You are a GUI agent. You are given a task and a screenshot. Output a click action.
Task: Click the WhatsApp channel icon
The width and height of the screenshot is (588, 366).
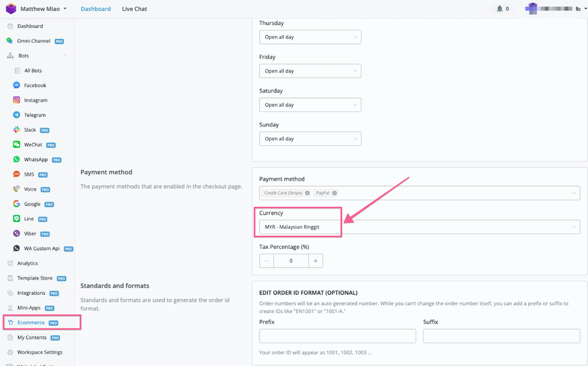click(x=17, y=159)
